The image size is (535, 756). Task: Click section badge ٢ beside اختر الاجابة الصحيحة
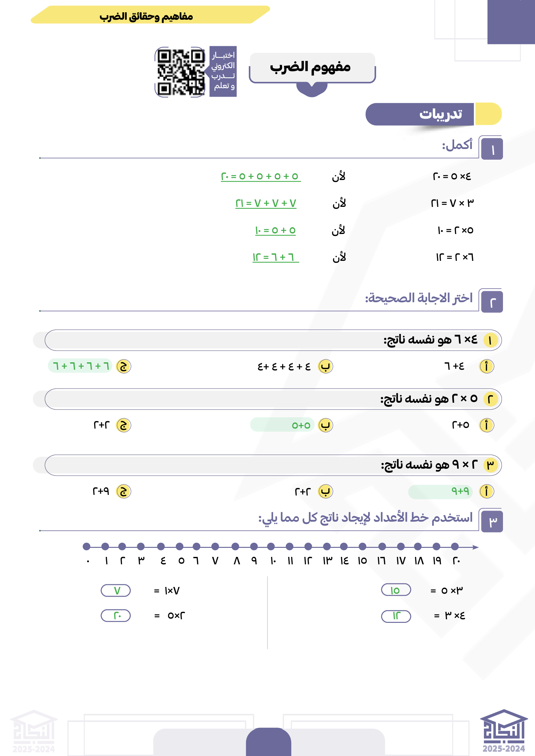(492, 302)
